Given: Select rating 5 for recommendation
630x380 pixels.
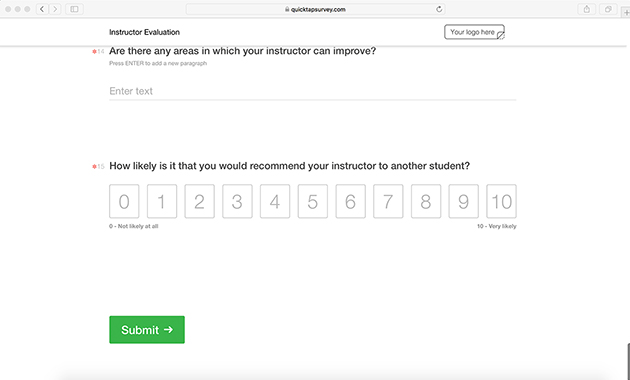Looking at the screenshot, I should [313, 201].
